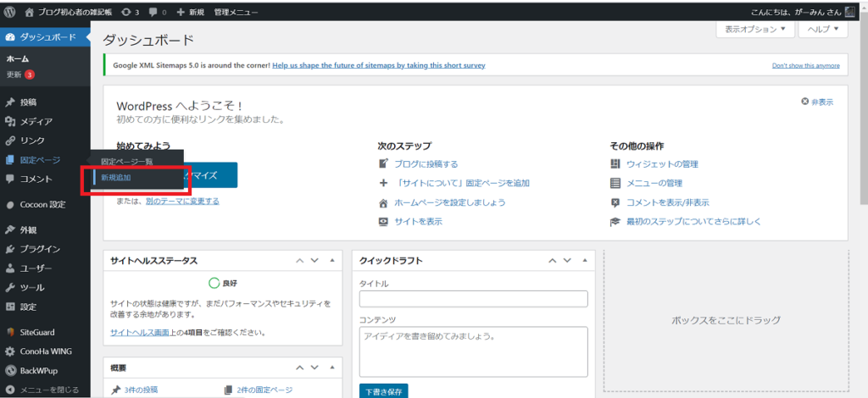The width and height of the screenshot is (868, 398).
Task: Open 3件の投稿 link in 概要
Action: pyautogui.click(x=141, y=390)
